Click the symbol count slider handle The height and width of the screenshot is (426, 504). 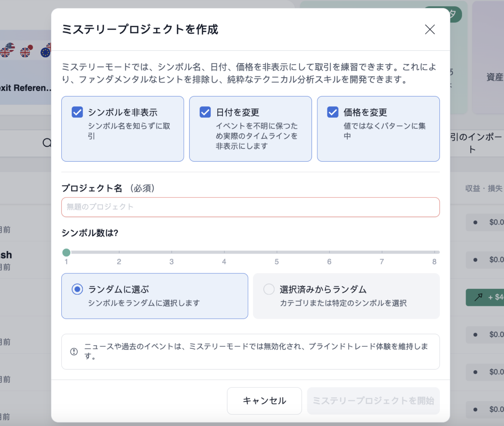point(66,252)
